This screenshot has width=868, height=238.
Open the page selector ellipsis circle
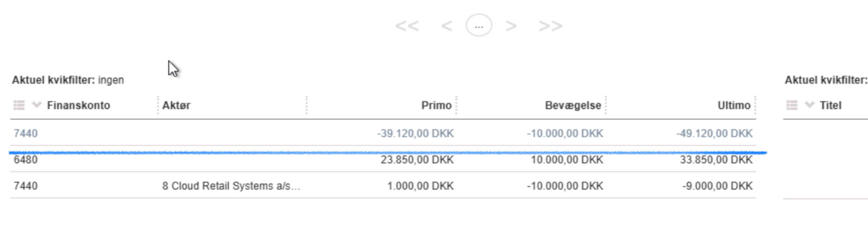[x=479, y=25]
